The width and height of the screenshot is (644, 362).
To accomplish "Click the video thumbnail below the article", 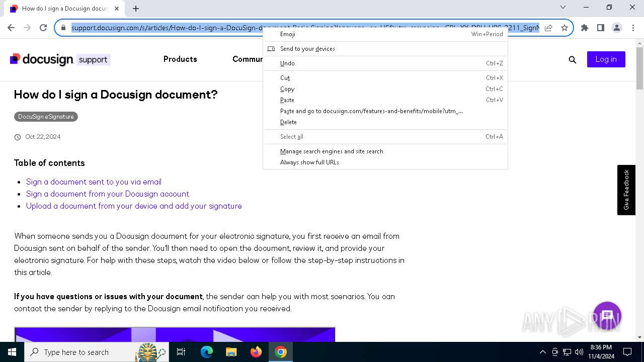I will tap(175, 334).
